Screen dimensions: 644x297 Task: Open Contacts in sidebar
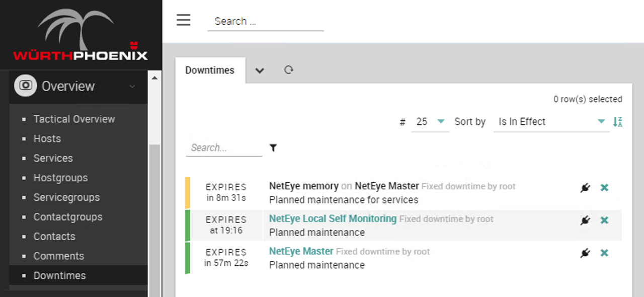coord(54,237)
